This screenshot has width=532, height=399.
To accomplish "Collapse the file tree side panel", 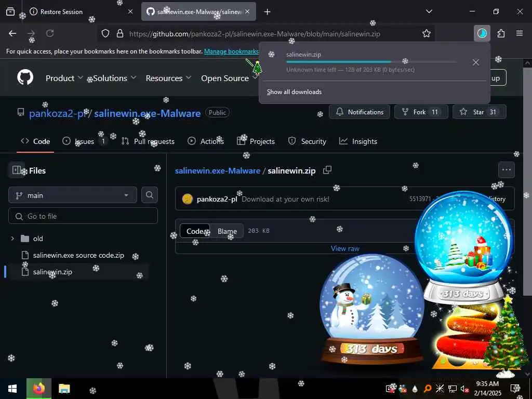I will (x=16, y=170).
